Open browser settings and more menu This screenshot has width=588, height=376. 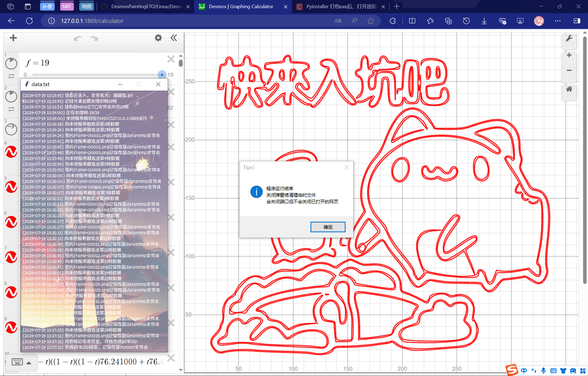pos(558,21)
